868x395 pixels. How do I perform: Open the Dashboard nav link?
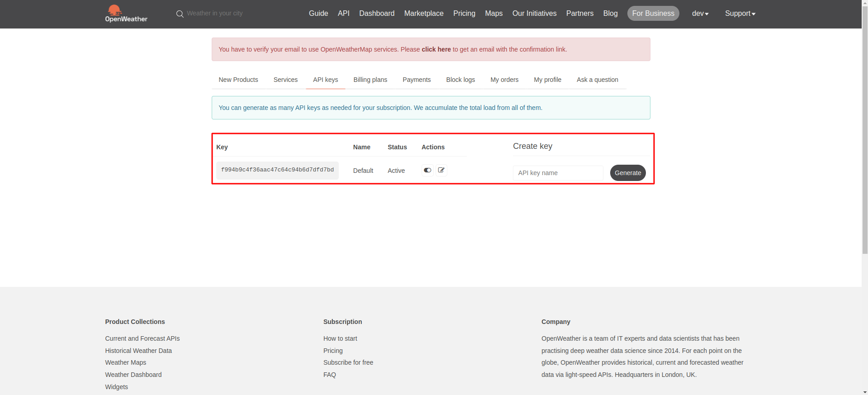click(377, 14)
